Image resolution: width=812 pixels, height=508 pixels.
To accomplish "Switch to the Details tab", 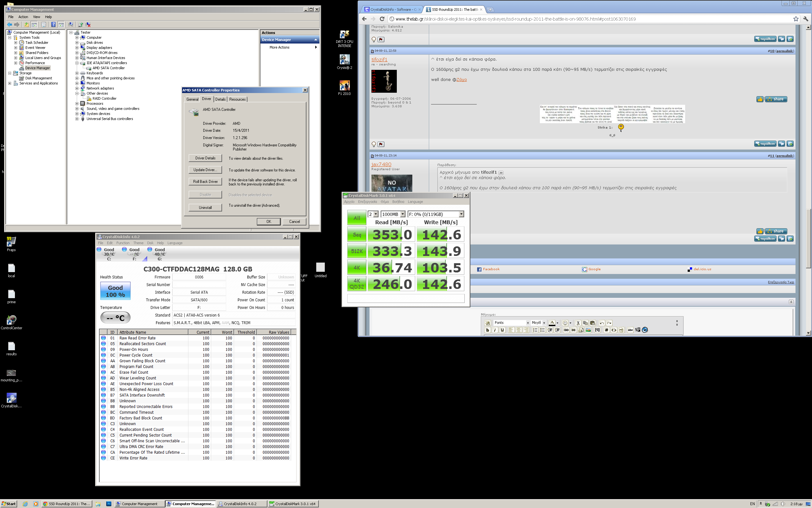I will [220, 99].
